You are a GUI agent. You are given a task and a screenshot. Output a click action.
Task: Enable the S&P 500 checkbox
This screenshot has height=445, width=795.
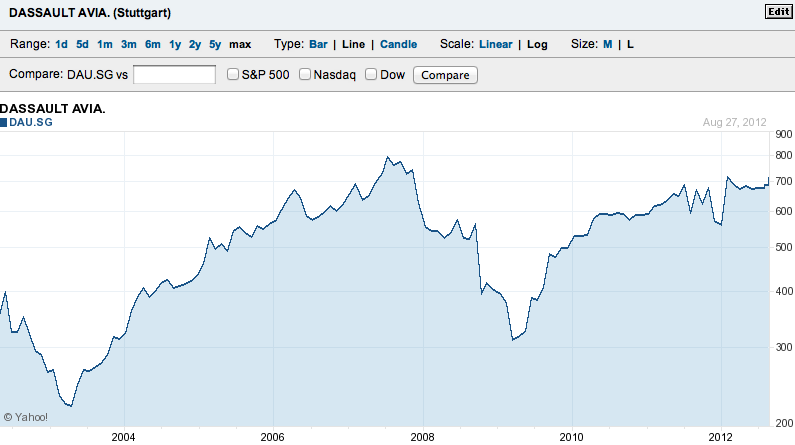point(233,74)
